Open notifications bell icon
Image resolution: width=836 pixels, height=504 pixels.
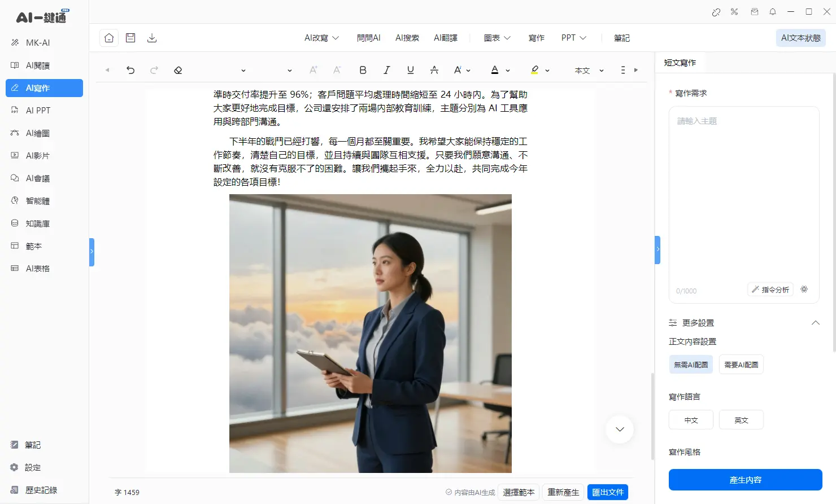click(x=773, y=12)
